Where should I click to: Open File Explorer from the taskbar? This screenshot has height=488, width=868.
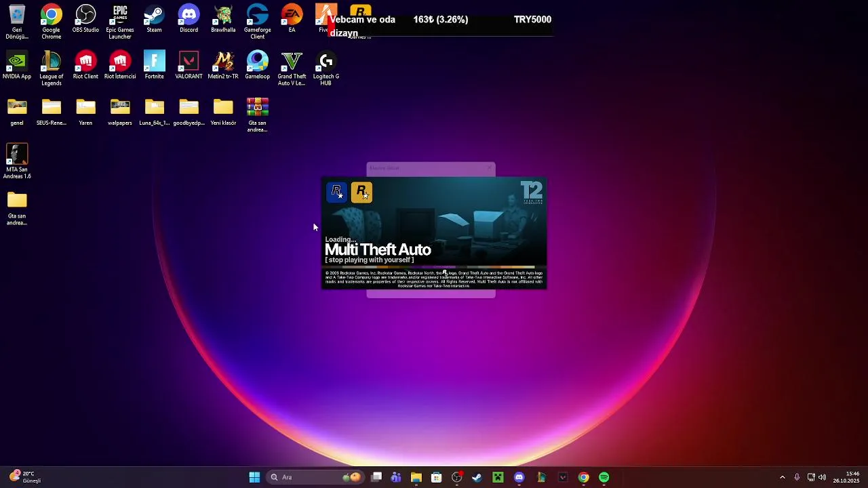click(416, 477)
